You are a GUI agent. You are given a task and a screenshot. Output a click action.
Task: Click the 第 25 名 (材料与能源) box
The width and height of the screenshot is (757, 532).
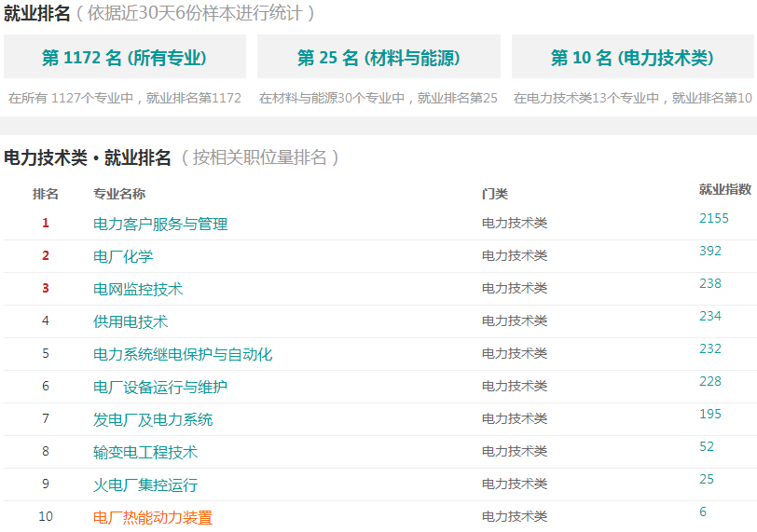[x=378, y=57]
